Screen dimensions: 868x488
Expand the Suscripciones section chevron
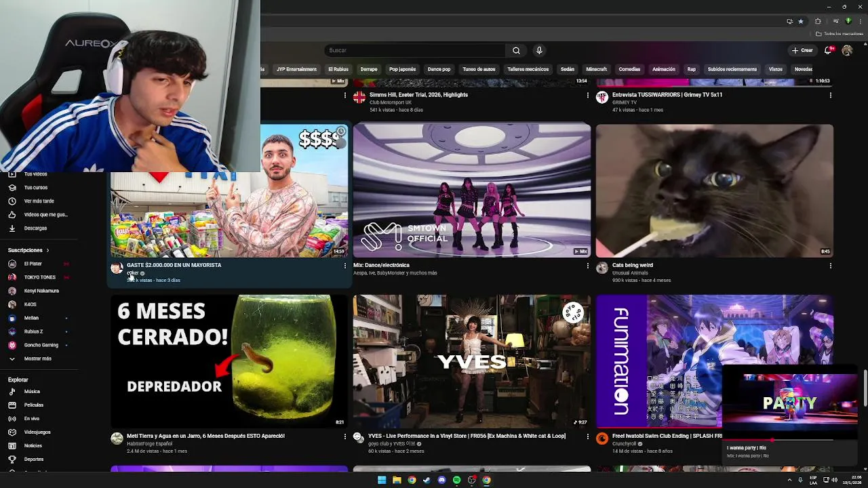coord(47,250)
